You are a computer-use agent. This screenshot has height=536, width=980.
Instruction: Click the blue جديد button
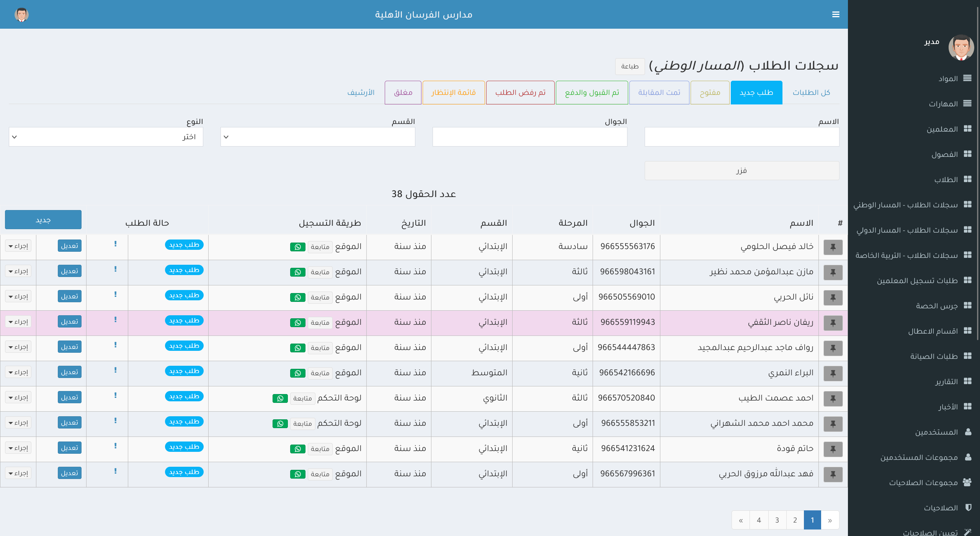point(43,220)
